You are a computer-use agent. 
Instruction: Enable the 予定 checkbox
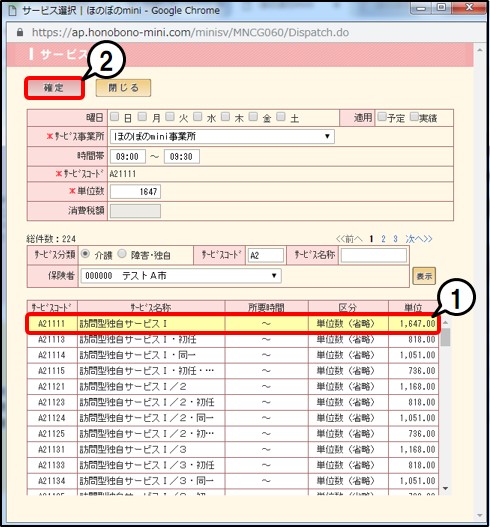[x=382, y=117]
